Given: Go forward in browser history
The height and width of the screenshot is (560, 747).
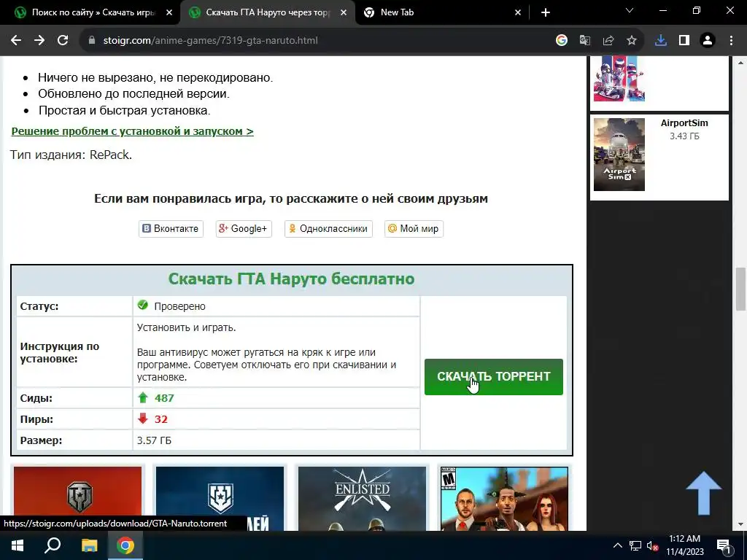Looking at the screenshot, I should [x=39, y=41].
